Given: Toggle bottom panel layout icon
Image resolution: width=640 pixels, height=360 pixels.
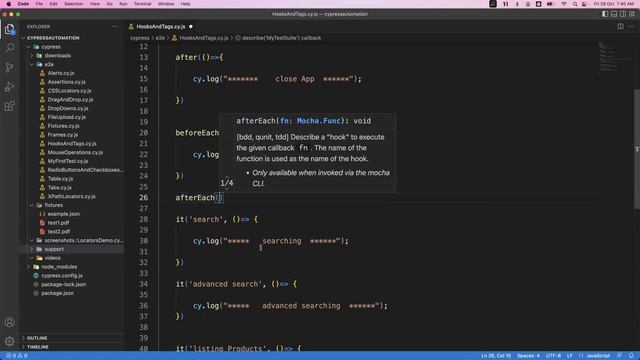Looking at the screenshot, I should pyautogui.click(x=614, y=14).
